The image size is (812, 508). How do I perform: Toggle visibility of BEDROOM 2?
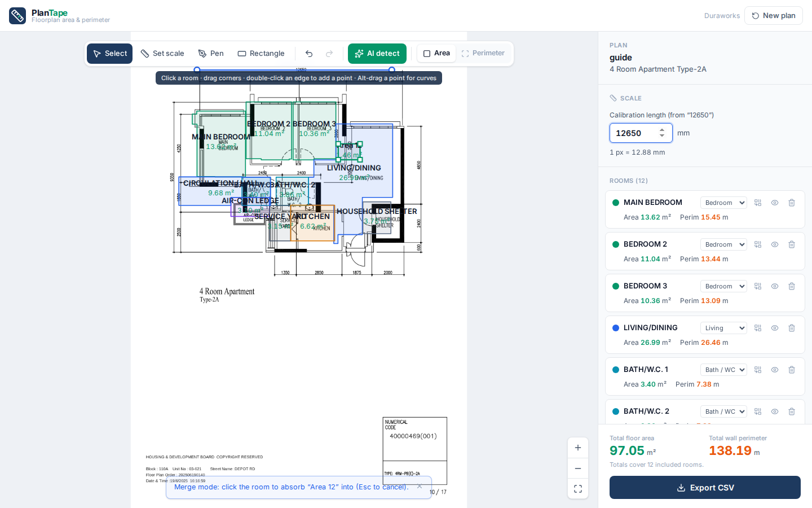click(775, 244)
